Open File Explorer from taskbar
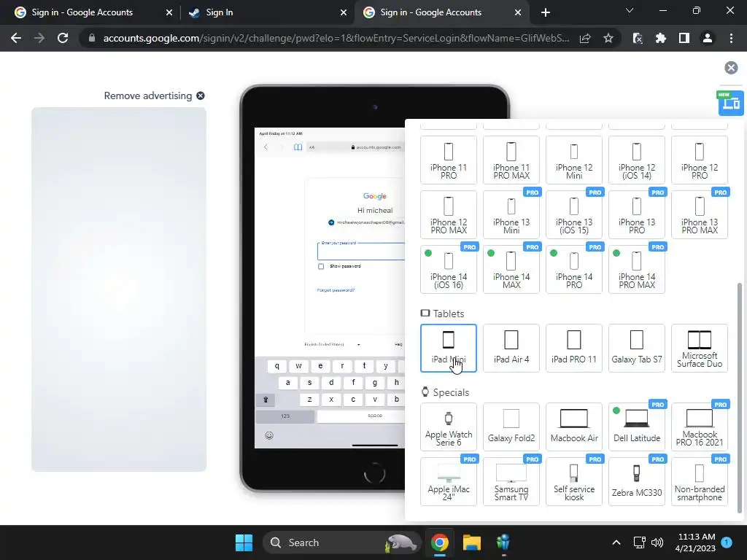This screenshot has width=747, height=560. pos(472,542)
